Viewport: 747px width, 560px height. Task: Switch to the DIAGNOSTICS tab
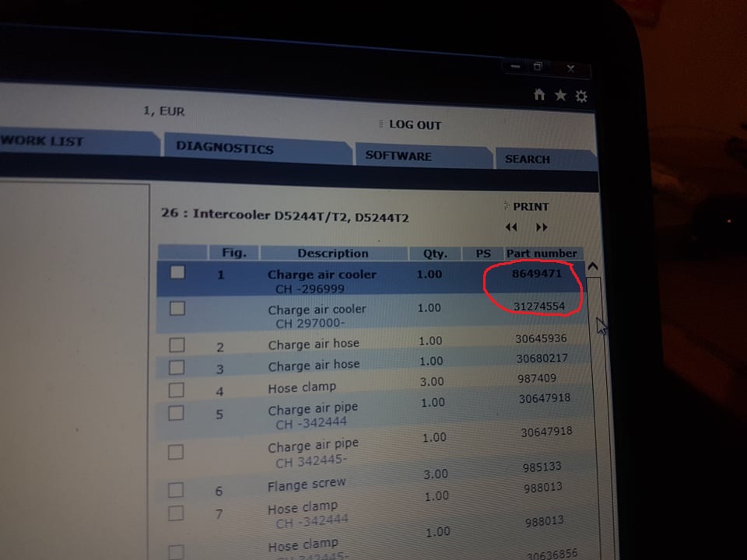point(225,148)
